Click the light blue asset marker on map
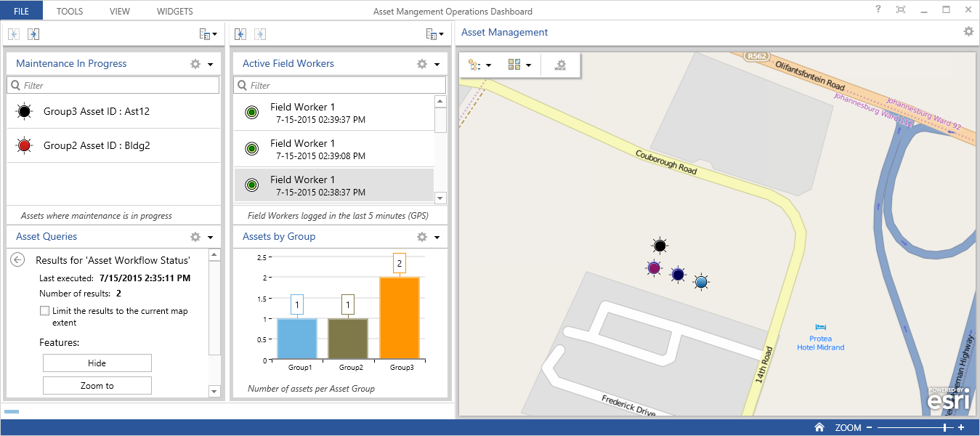Viewport: 980px width, 436px height. (x=700, y=282)
